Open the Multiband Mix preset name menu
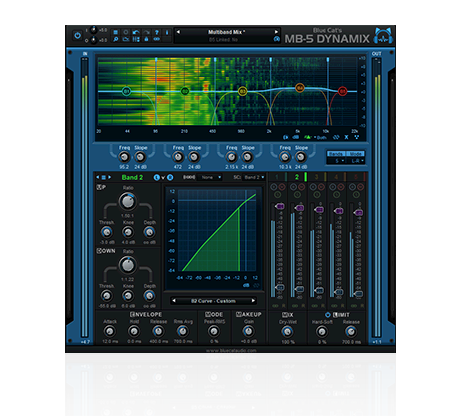Viewport: 460px width, 416px height. [x=227, y=32]
